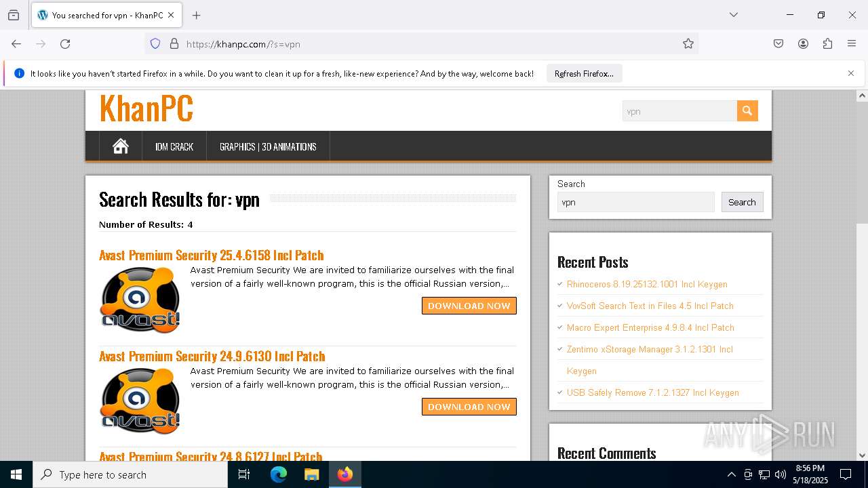Open Save to Pocket icon

pos(778,44)
